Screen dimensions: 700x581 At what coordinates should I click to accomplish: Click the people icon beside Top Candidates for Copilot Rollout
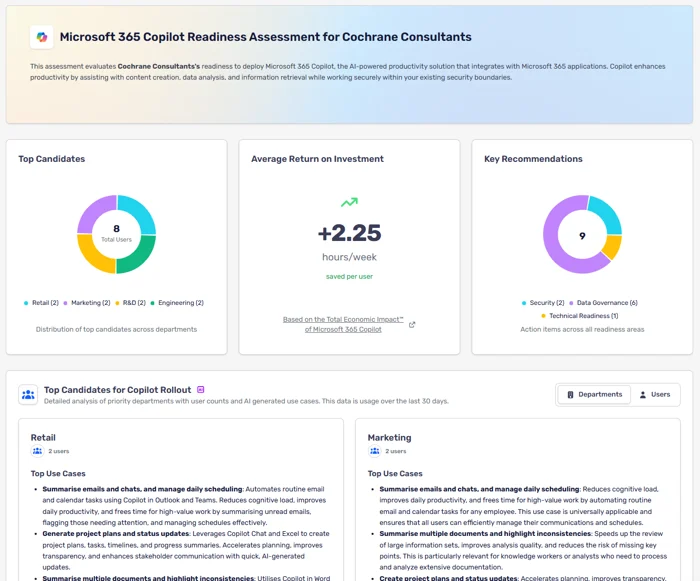[x=28, y=395]
